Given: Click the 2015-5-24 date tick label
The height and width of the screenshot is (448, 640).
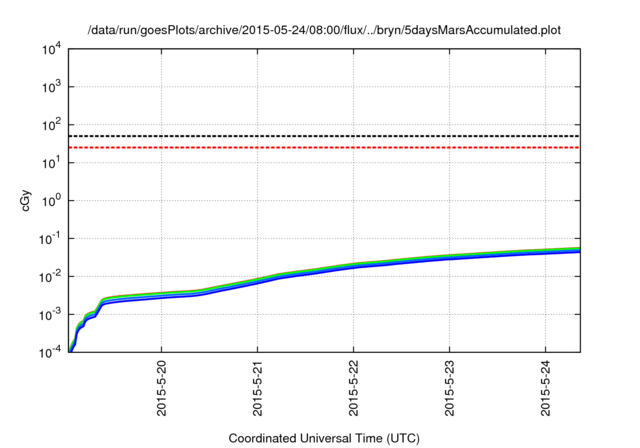Looking at the screenshot, I should (546, 388).
